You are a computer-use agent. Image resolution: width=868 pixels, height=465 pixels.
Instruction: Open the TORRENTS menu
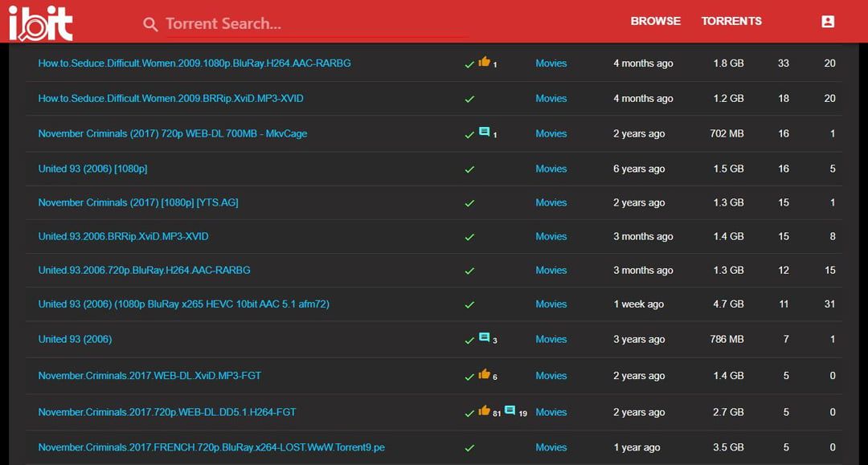click(731, 21)
